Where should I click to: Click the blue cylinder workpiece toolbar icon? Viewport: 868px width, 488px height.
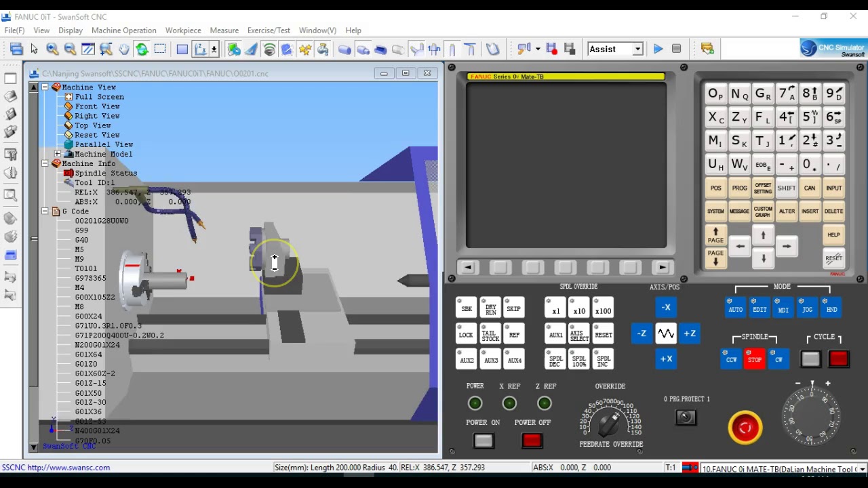point(344,49)
